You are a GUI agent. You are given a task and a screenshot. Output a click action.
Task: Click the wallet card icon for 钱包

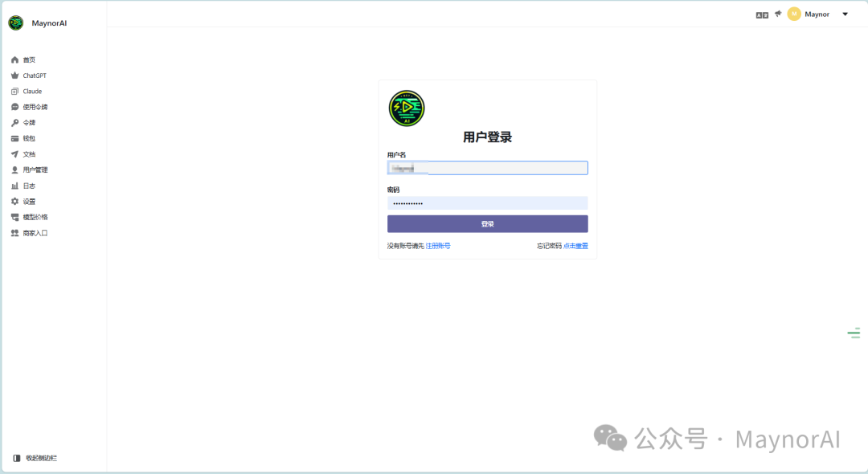[x=14, y=138]
